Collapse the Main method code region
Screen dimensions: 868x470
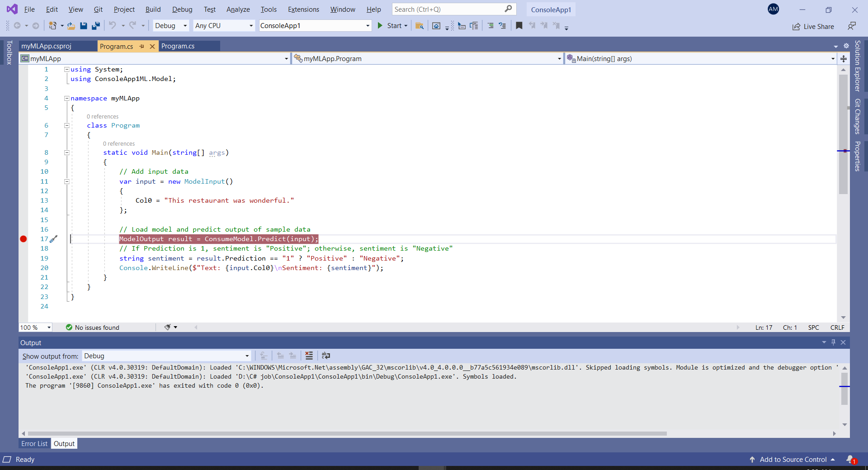66,152
